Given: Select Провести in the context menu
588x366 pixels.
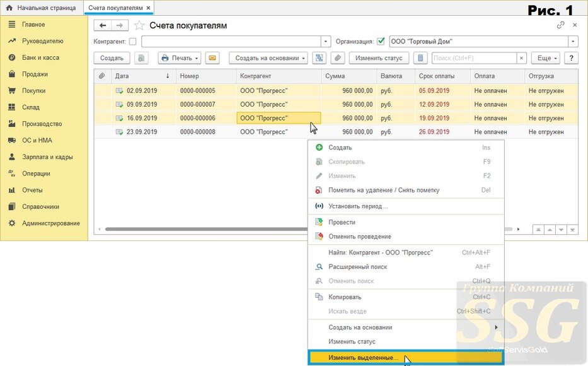Looking at the screenshot, I should tap(406, 222).
